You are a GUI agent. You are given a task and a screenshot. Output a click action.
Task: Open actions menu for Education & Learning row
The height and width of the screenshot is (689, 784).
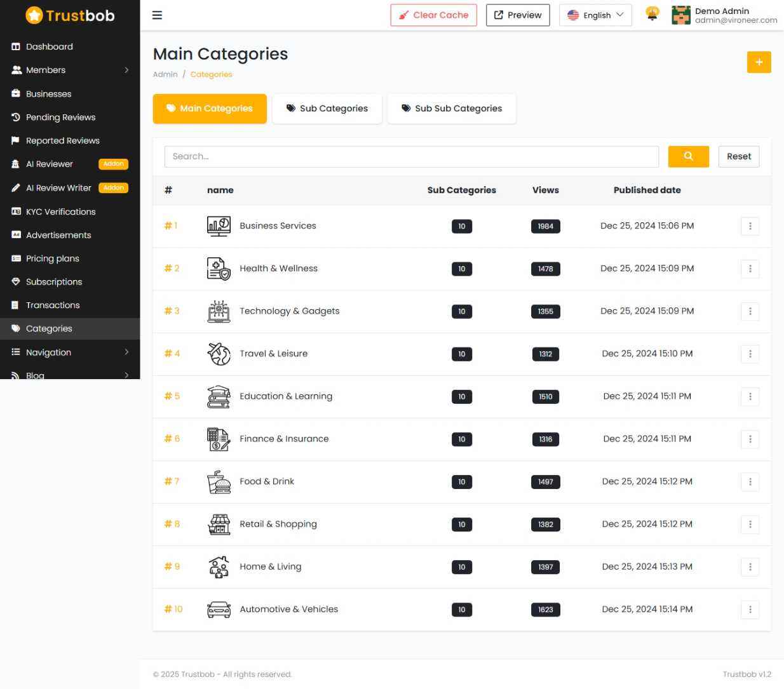coord(750,396)
